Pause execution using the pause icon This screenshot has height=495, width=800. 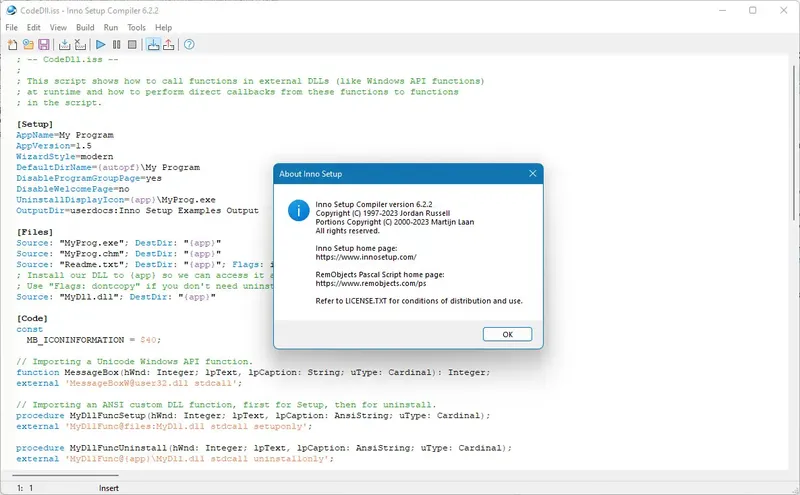tap(116, 45)
